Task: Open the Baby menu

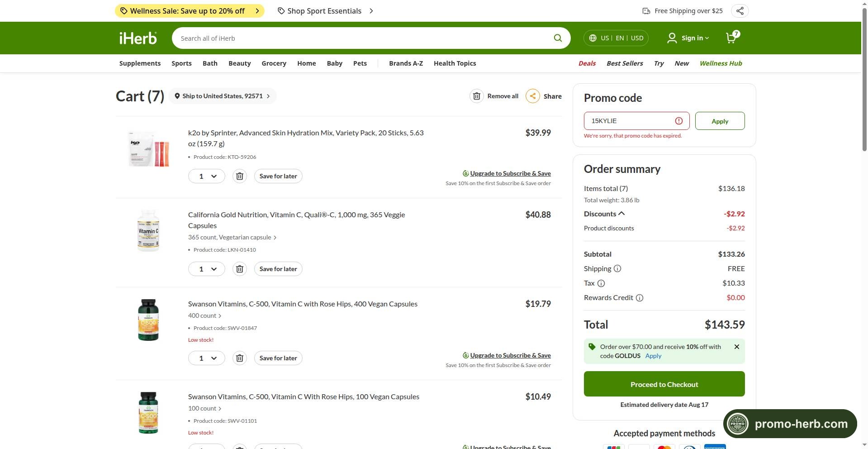Action: click(x=335, y=63)
